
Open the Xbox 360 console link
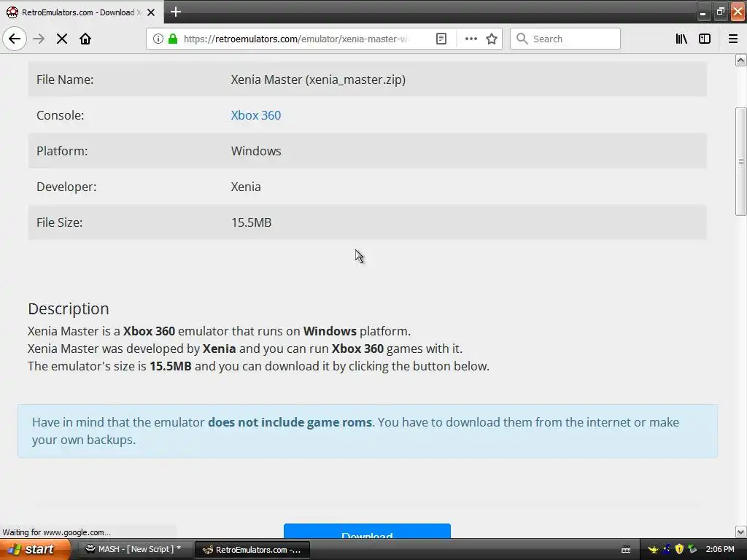(x=256, y=115)
